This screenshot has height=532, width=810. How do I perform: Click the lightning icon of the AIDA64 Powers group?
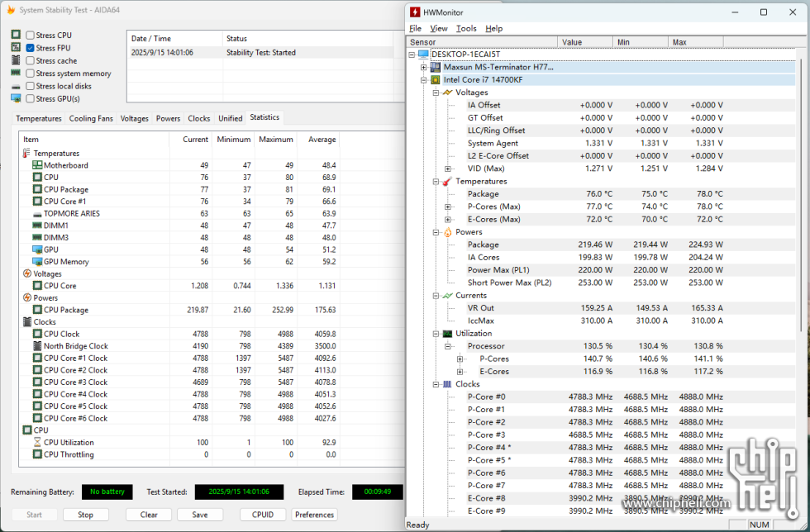pyautogui.click(x=26, y=297)
